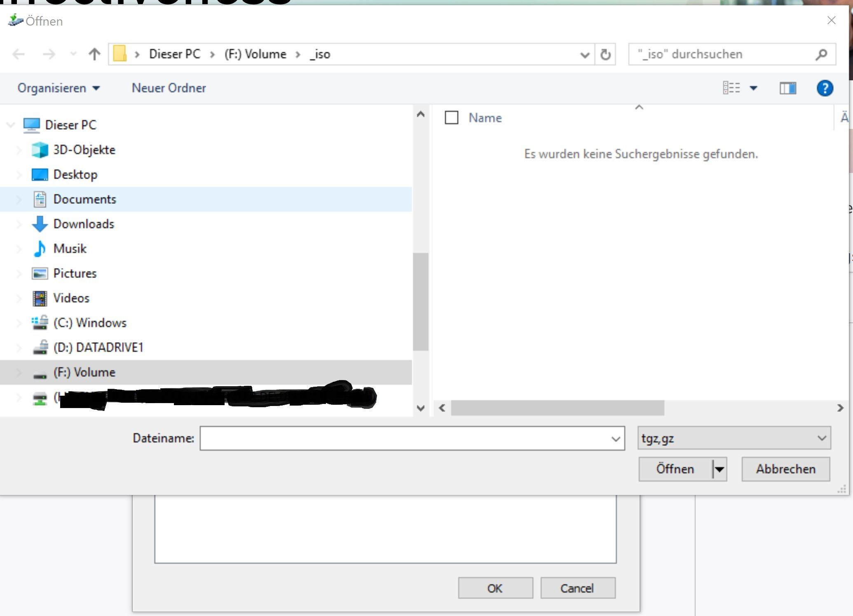Select the Documents entry in the tree
This screenshot has height=616, width=853.
point(85,199)
